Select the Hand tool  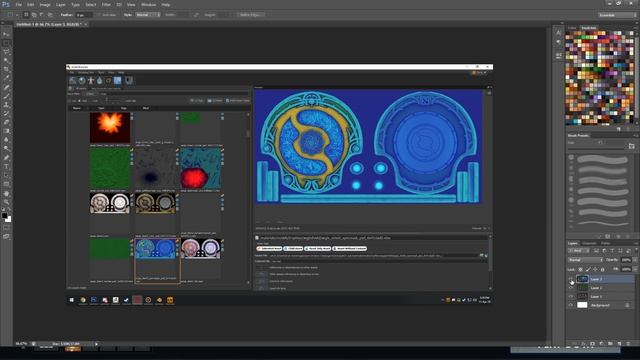[6, 193]
